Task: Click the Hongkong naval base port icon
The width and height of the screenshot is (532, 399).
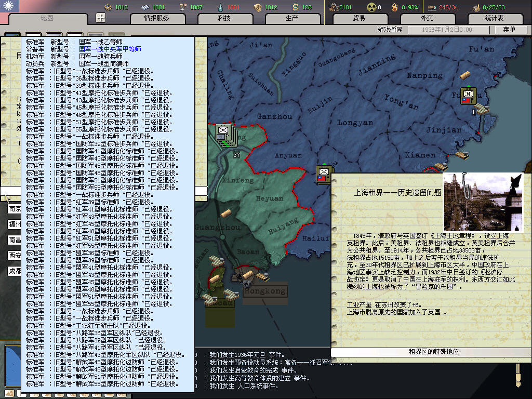Action: click(x=247, y=275)
